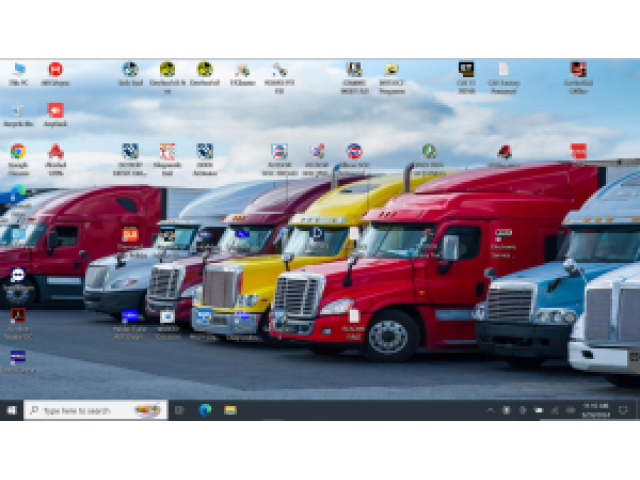640x480 pixels.
Task: Open the Recycle Bin
Action: [x=18, y=111]
